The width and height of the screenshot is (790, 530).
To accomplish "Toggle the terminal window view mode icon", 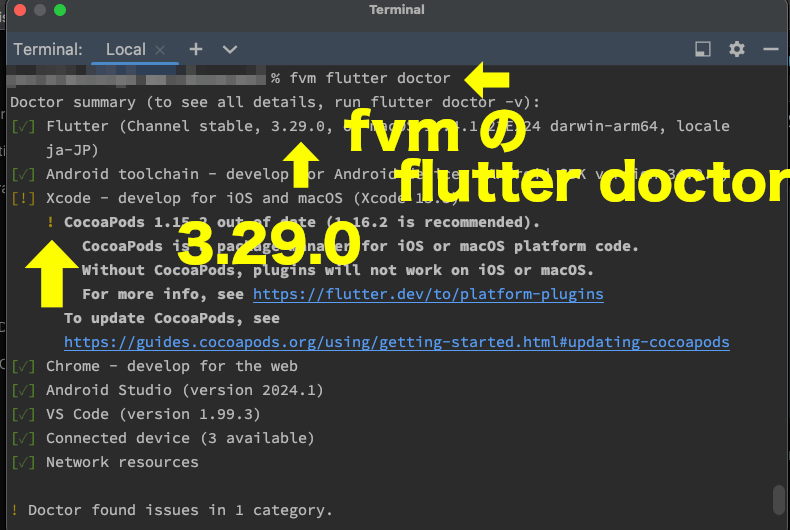I will click(703, 49).
